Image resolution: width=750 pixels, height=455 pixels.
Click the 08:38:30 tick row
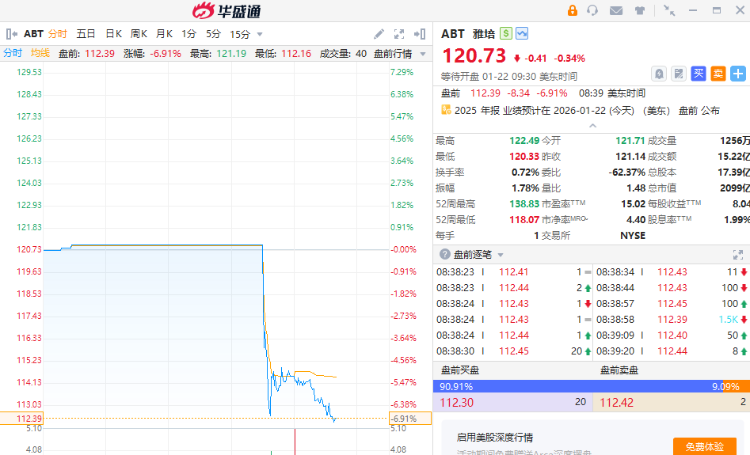(x=513, y=351)
